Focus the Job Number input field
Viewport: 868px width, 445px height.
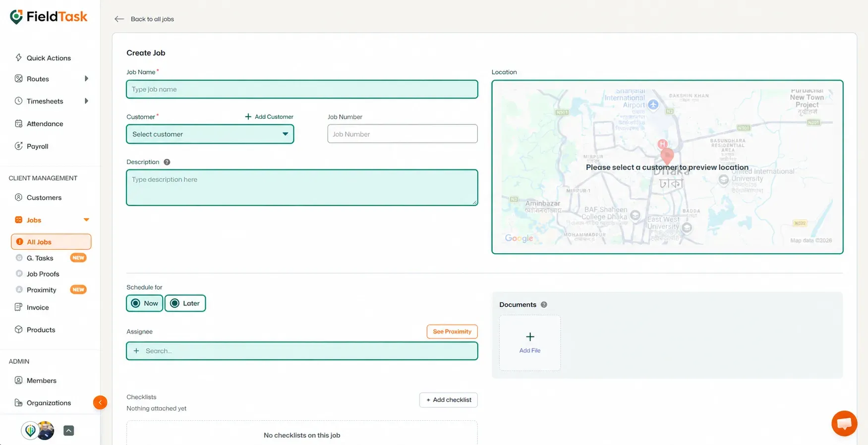click(403, 134)
